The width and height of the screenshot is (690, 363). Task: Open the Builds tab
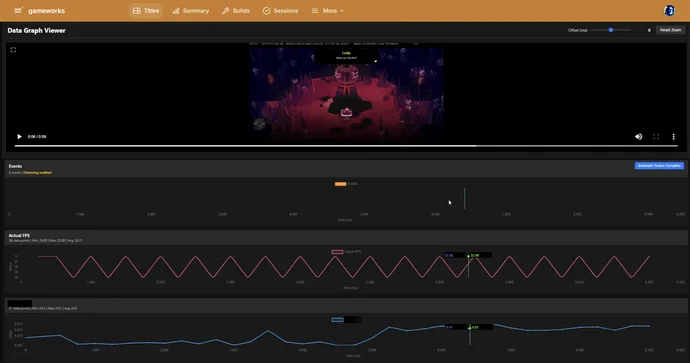coord(236,11)
